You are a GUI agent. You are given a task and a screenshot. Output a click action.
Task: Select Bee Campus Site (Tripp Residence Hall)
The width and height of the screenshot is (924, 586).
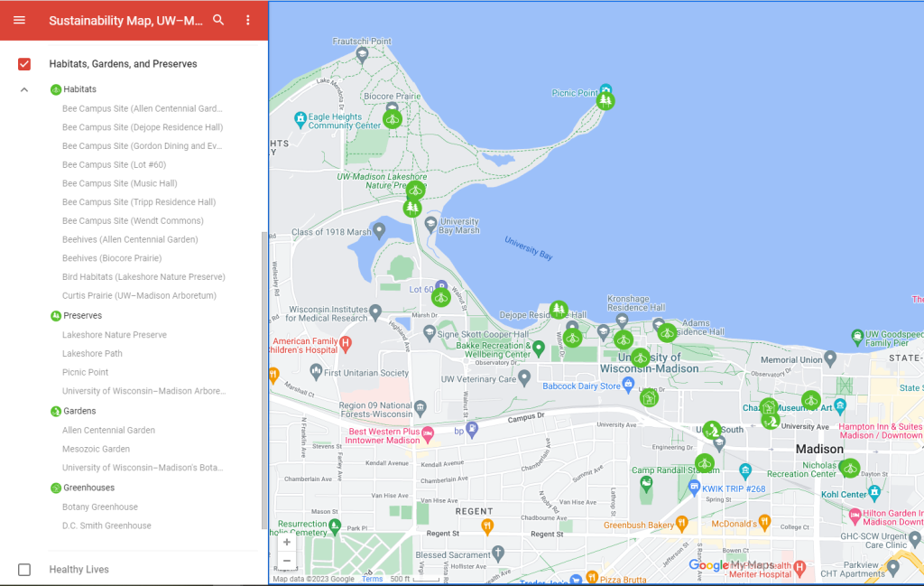tap(139, 202)
